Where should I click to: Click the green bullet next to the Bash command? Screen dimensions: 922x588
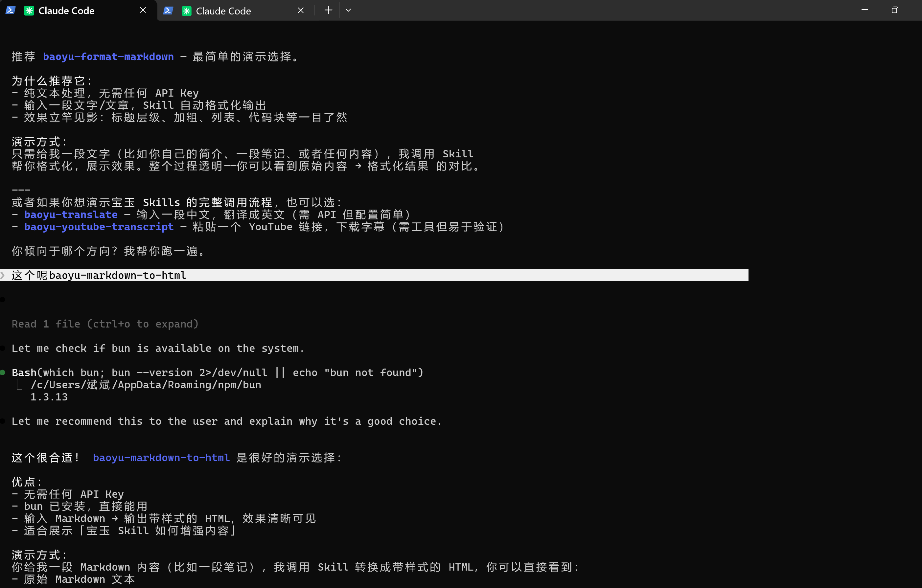click(3, 372)
